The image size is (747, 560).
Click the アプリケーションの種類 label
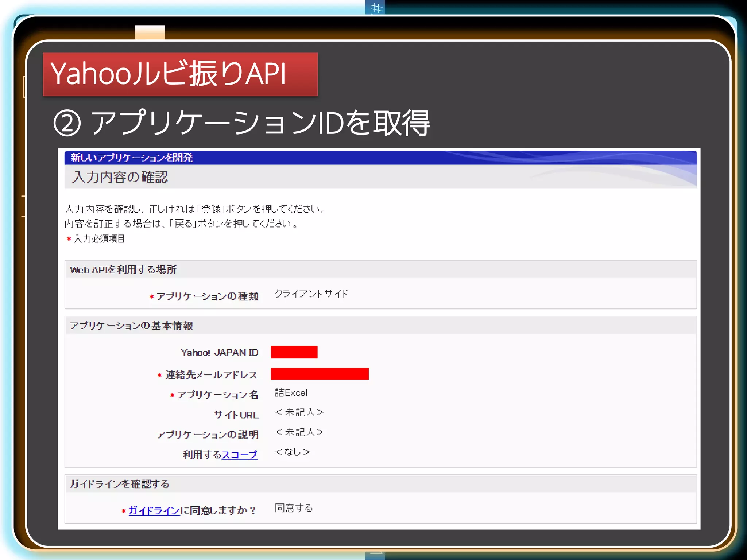[208, 296]
